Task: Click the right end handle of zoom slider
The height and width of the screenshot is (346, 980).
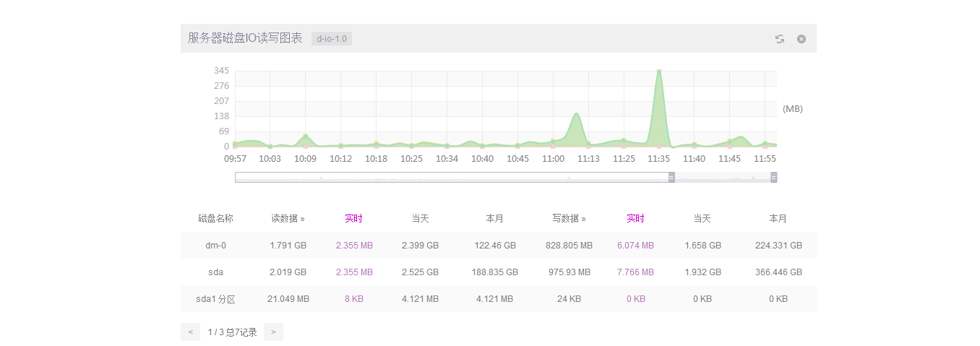Action: coord(774,177)
